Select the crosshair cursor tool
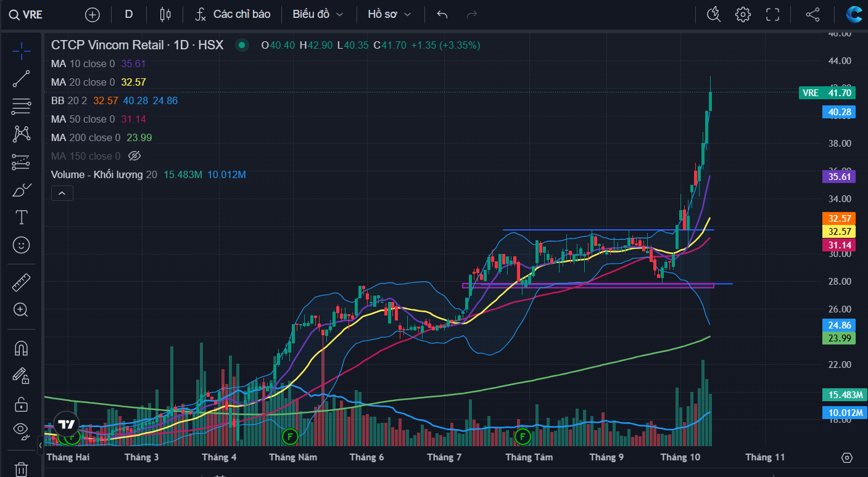868x477 pixels. (x=22, y=51)
